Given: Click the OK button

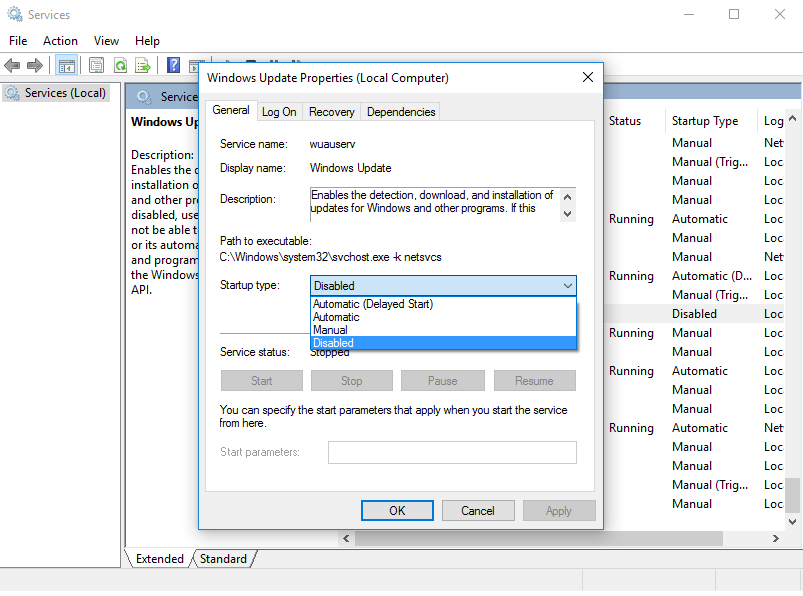Looking at the screenshot, I should pos(397,510).
